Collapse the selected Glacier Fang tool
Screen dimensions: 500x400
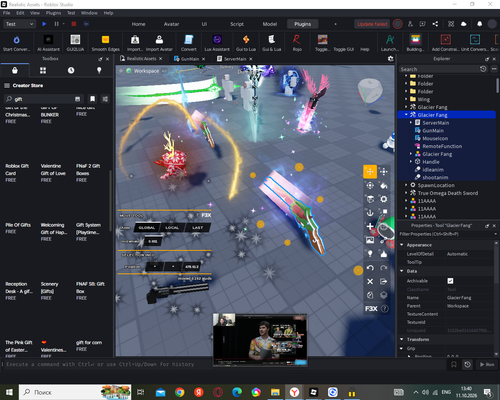coord(406,115)
